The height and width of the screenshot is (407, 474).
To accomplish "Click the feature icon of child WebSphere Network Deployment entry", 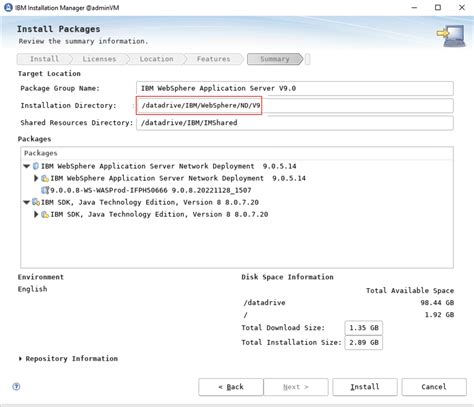I will (45, 178).
